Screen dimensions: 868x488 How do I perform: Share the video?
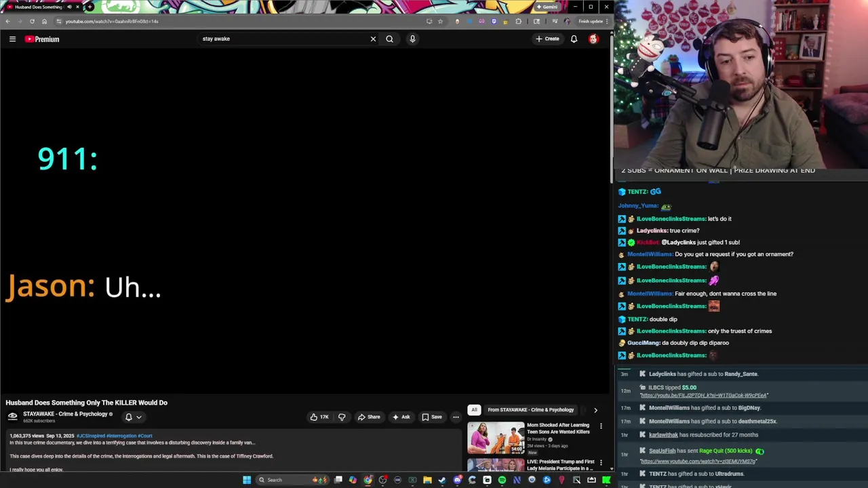(x=369, y=417)
